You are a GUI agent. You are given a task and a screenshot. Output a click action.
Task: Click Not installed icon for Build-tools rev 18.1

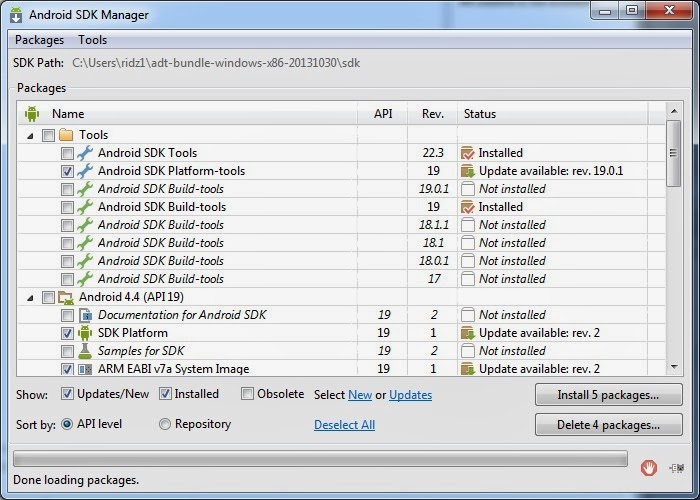[x=467, y=243]
